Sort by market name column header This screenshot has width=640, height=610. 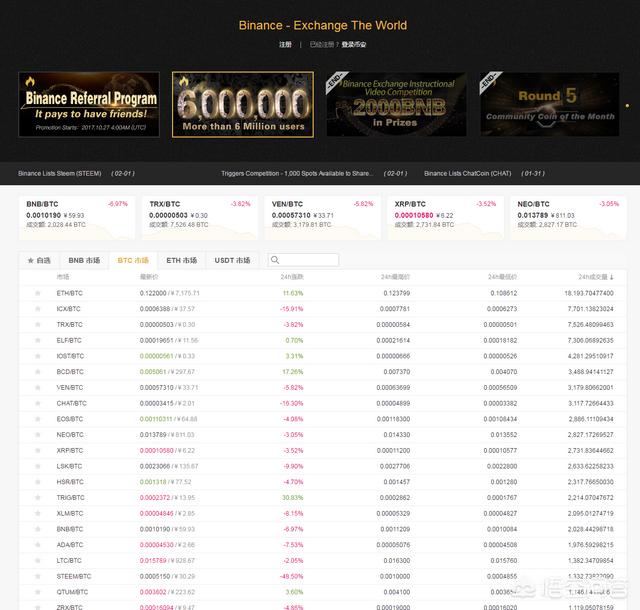pyautogui.click(x=62, y=277)
